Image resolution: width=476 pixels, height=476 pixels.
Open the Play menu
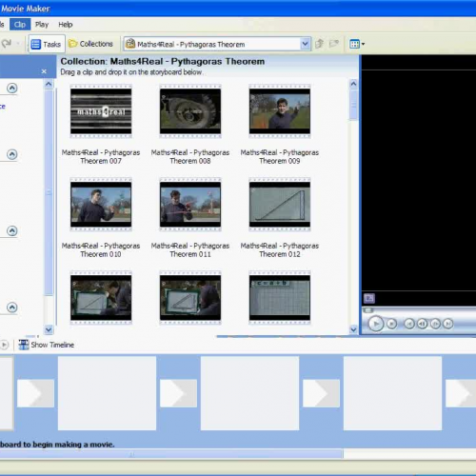pos(42,25)
